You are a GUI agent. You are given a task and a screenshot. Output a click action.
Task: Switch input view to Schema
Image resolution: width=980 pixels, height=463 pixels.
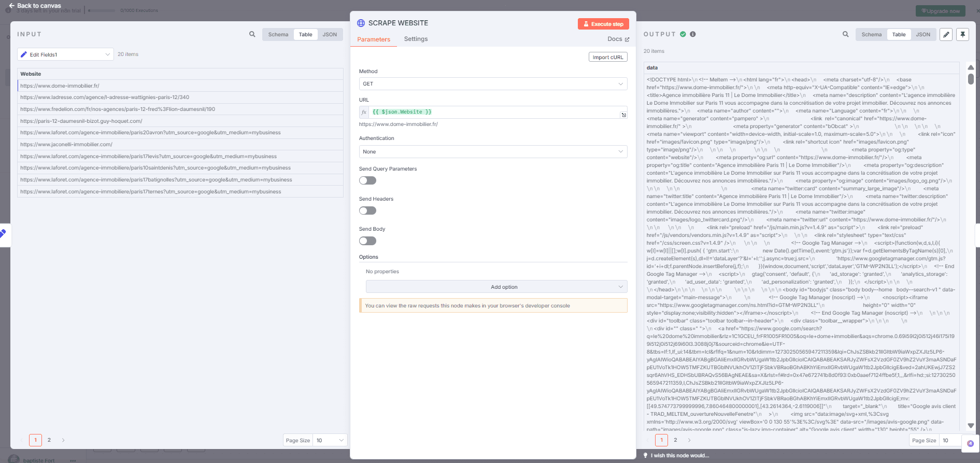[x=278, y=35]
